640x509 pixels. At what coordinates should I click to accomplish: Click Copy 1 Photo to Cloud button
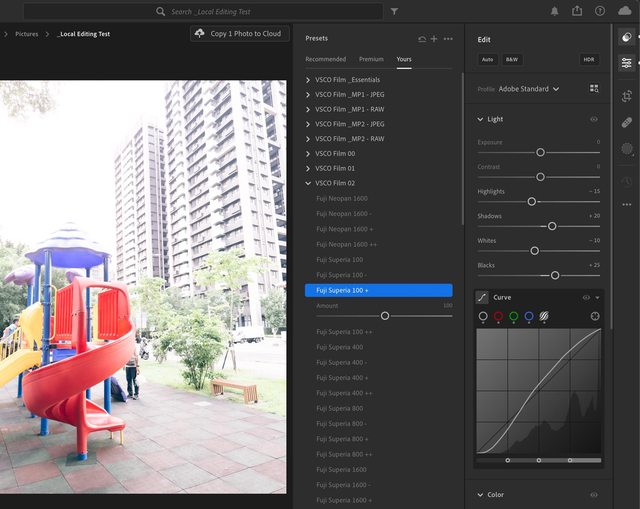tap(238, 33)
